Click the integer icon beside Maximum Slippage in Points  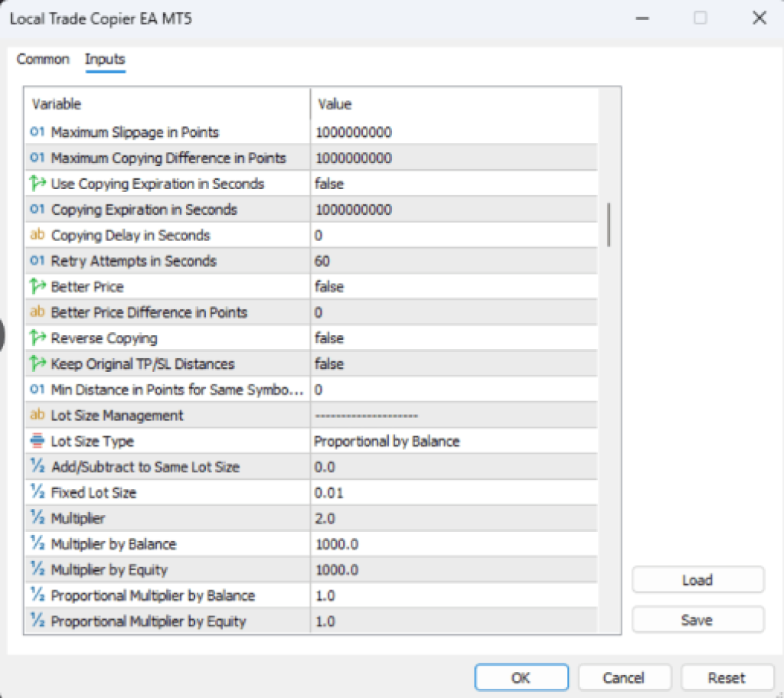point(38,132)
